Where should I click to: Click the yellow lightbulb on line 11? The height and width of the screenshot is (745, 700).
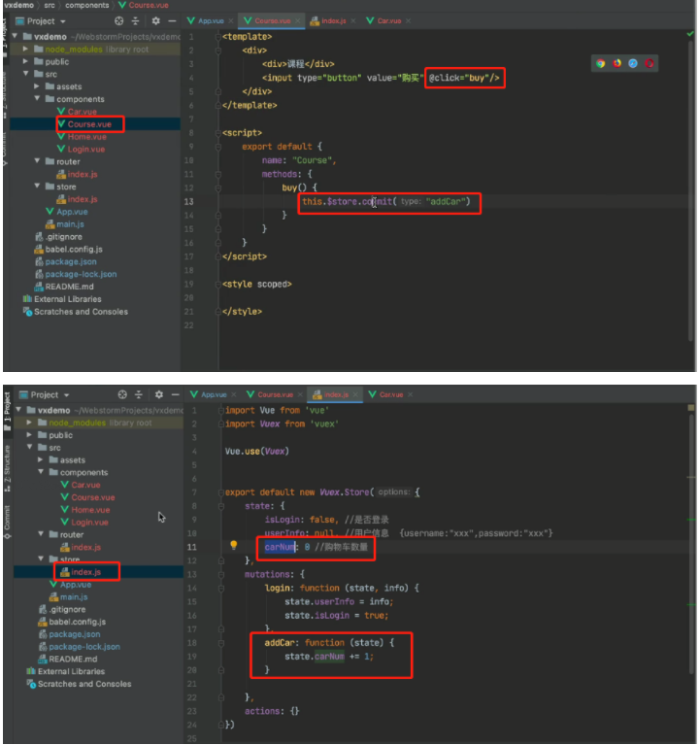tap(233, 545)
